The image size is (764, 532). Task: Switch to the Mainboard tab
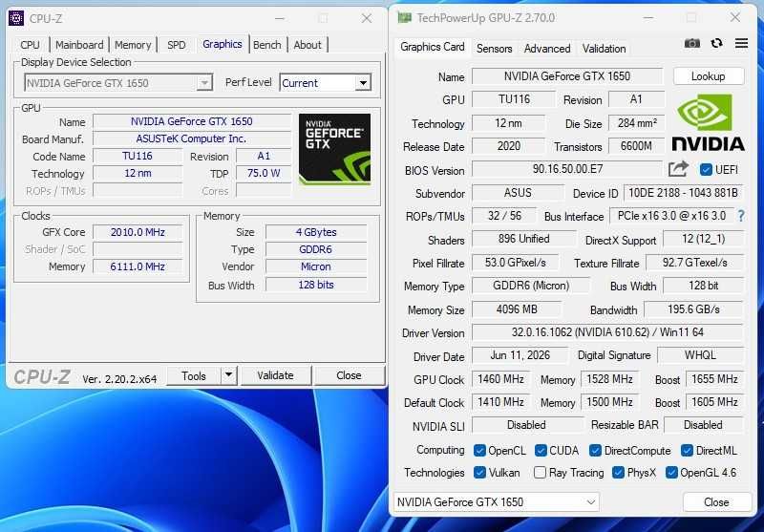click(79, 45)
